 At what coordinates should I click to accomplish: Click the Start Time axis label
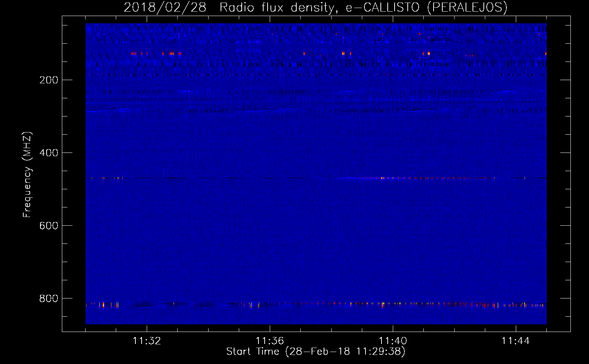click(x=316, y=352)
